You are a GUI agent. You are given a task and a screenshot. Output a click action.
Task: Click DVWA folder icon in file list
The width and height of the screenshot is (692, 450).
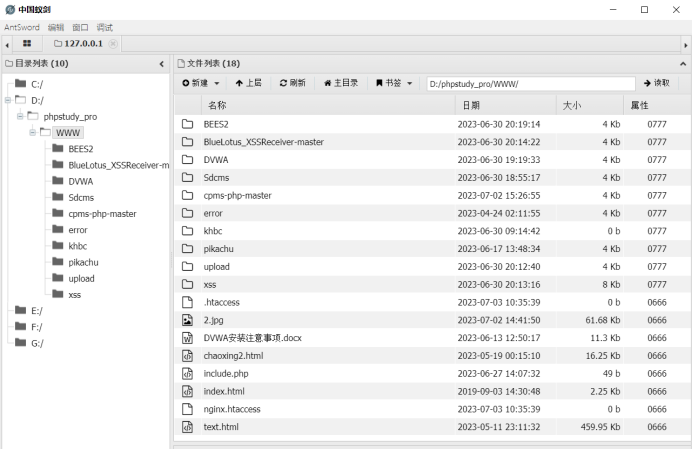coord(188,160)
